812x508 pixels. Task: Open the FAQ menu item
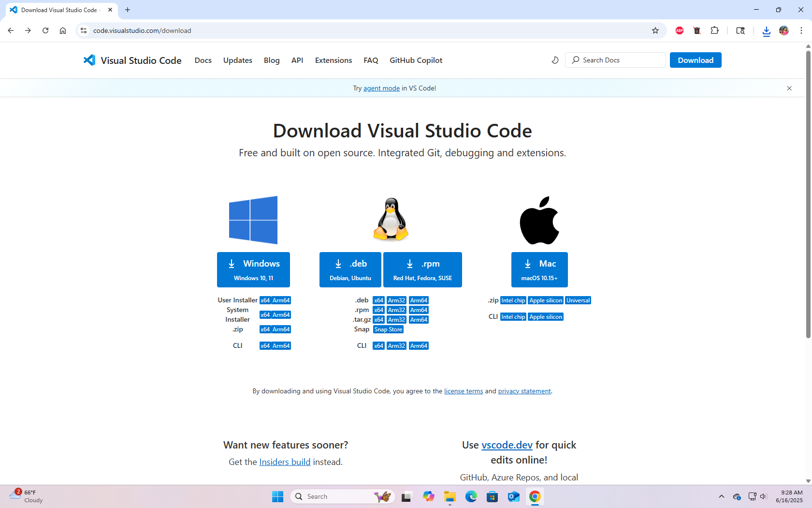pyautogui.click(x=371, y=60)
